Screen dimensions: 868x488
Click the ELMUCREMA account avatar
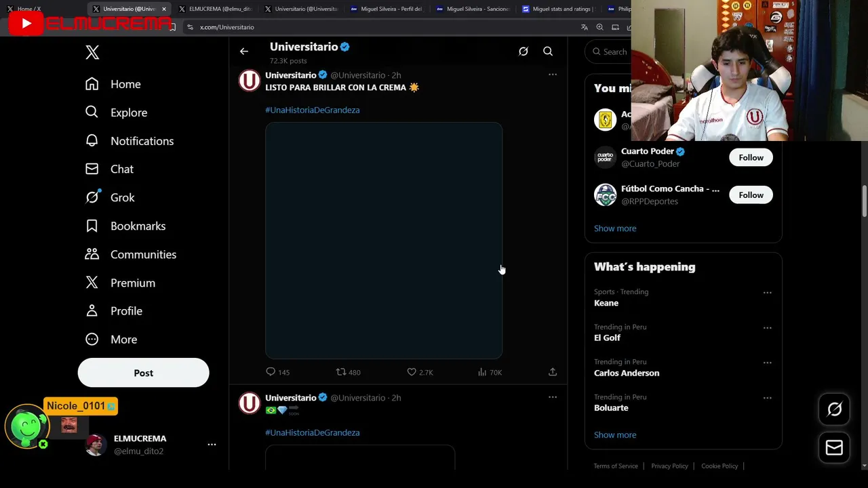coord(96,445)
